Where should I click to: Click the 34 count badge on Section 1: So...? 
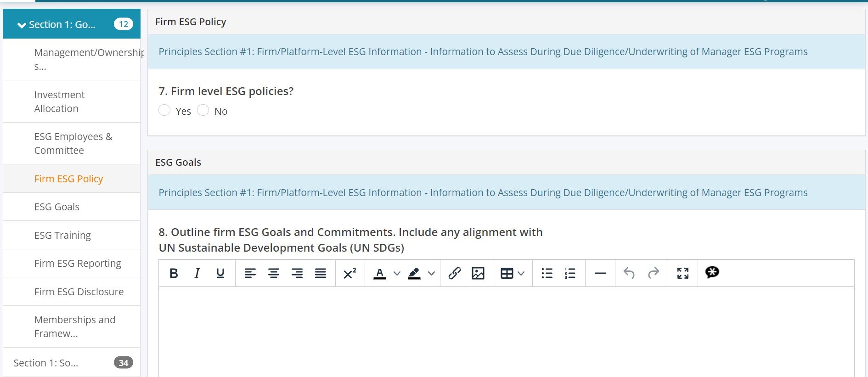pos(124,363)
